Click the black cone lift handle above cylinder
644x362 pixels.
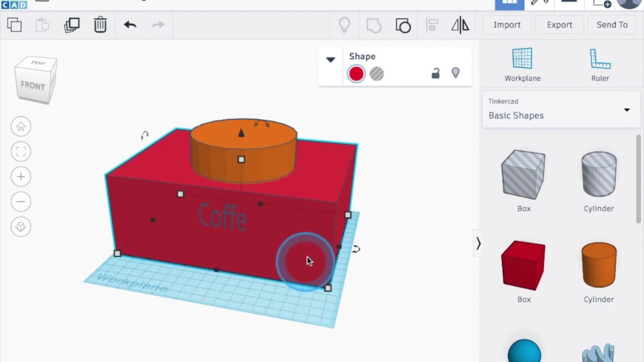coord(241,133)
